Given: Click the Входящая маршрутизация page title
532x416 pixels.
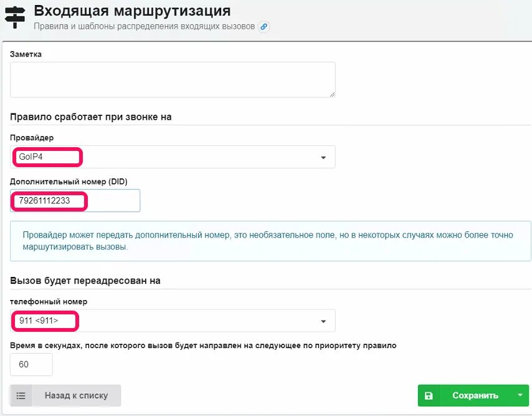Looking at the screenshot, I should [132, 11].
